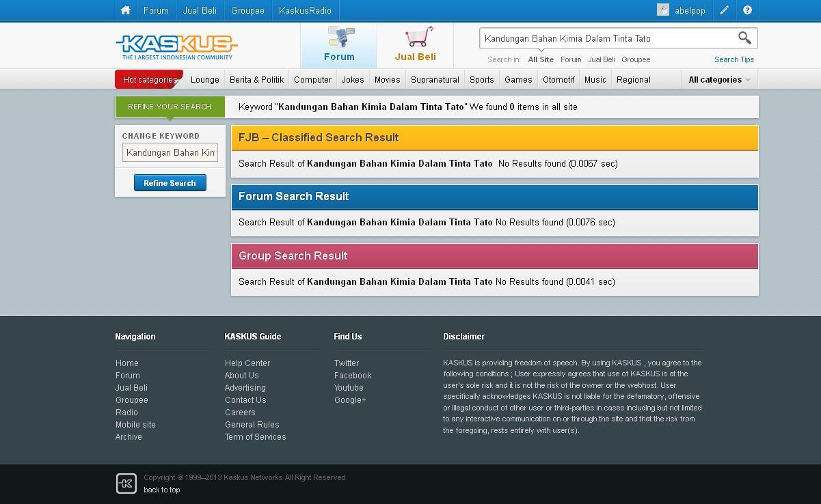Select Forum search scope option

[571, 59]
